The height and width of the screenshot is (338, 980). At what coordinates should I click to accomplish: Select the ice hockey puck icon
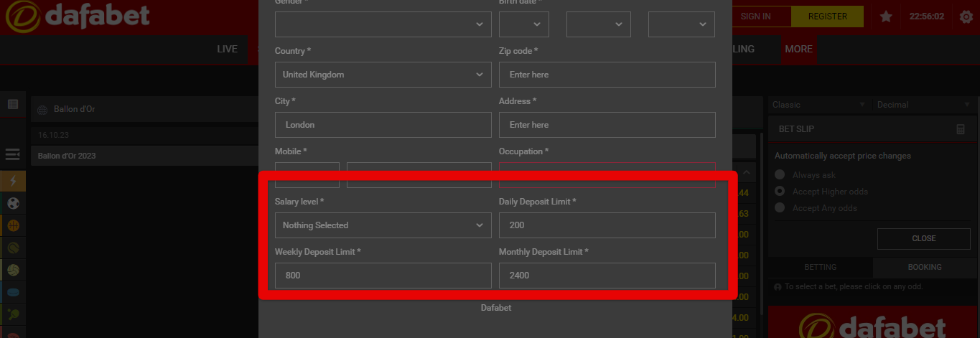point(13,292)
